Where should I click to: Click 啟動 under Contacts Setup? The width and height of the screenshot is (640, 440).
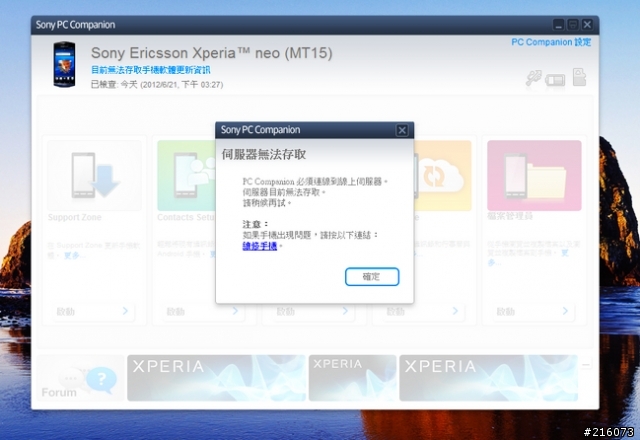pos(203,311)
